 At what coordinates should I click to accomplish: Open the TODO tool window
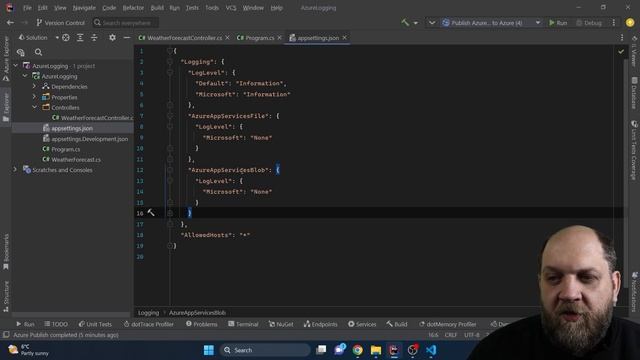tap(56, 324)
